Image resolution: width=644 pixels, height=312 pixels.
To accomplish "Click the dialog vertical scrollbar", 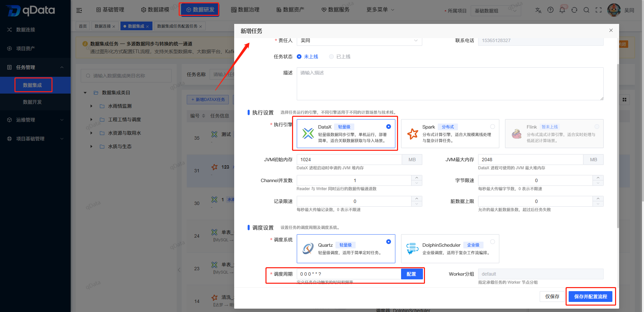I will click(618, 145).
